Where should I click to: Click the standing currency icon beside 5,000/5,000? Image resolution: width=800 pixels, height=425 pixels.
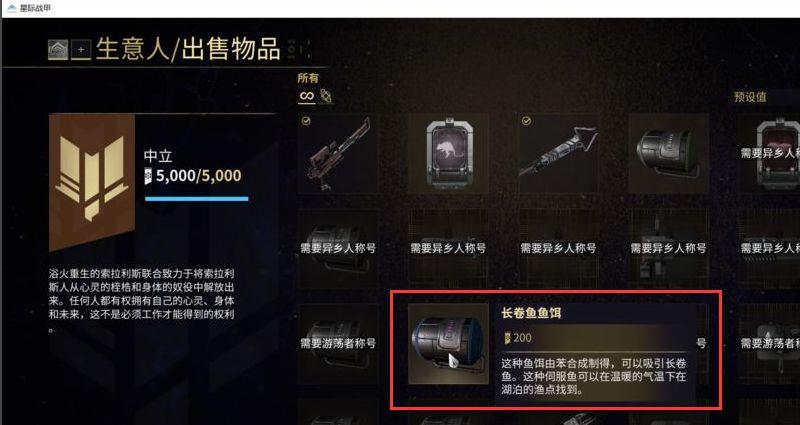point(148,176)
